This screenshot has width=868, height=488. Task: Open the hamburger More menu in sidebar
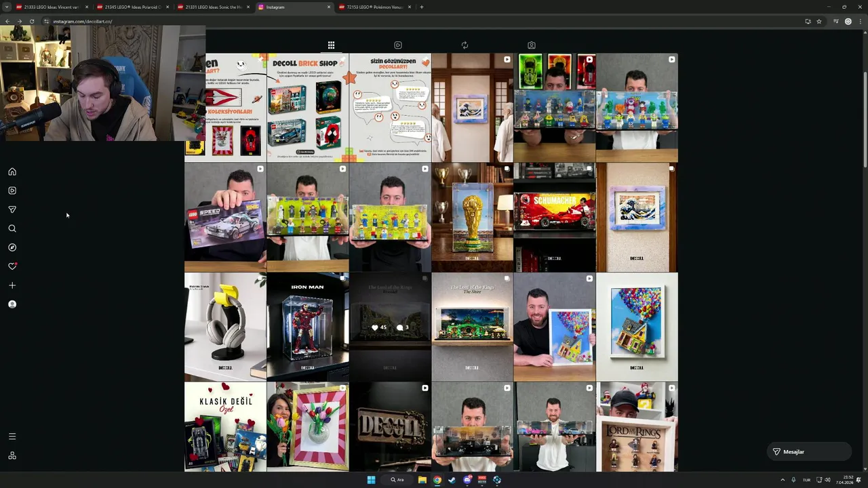point(12,436)
